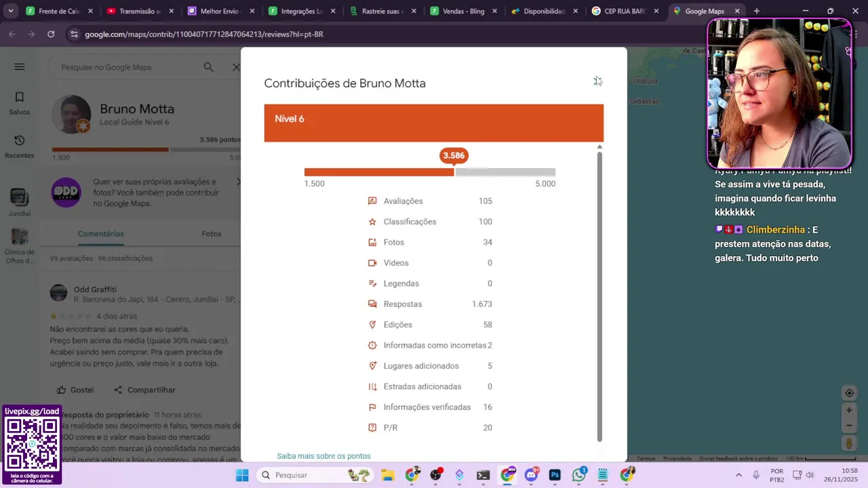
Task: Open Street View pegman
Action: (848, 443)
